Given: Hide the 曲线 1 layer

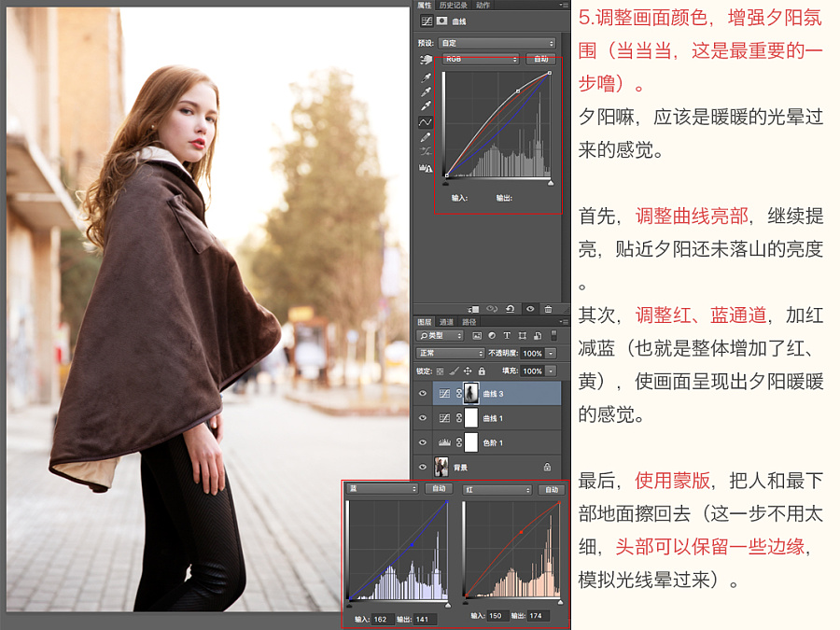Looking at the screenshot, I should point(423,418).
